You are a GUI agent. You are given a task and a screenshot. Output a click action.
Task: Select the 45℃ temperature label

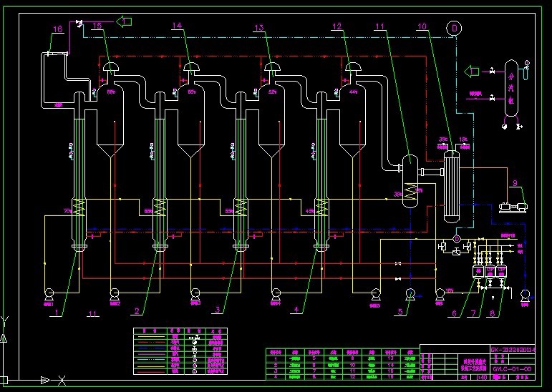click(310, 212)
